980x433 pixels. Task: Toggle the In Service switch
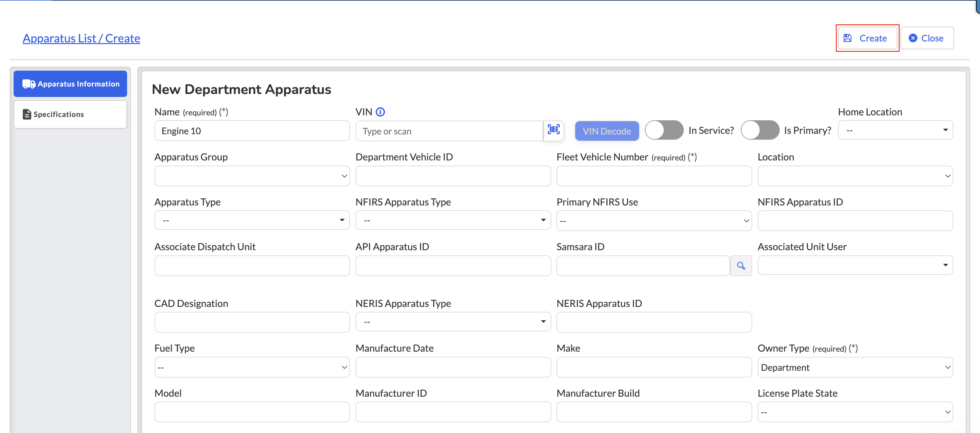pyautogui.click(x=664, y=130)
